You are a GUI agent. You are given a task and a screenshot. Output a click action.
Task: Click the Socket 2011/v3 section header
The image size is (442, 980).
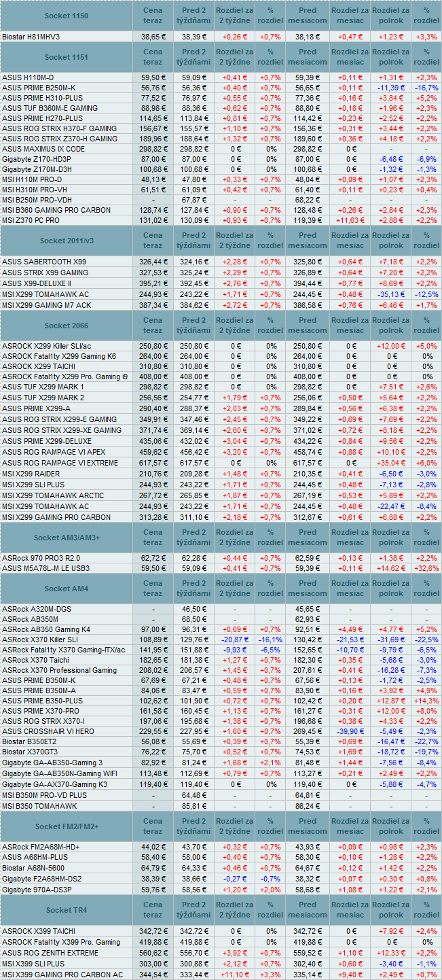[66, 241]
